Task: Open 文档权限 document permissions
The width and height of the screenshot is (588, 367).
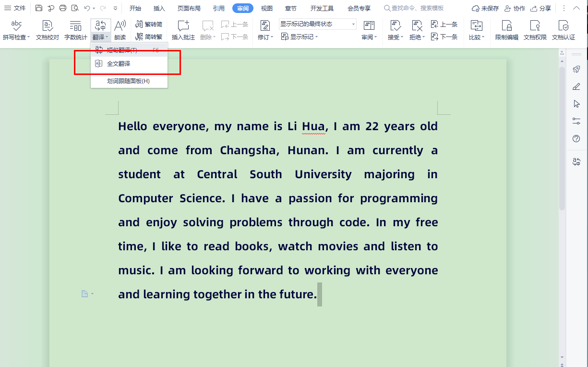Action: [x=535, y=30]
